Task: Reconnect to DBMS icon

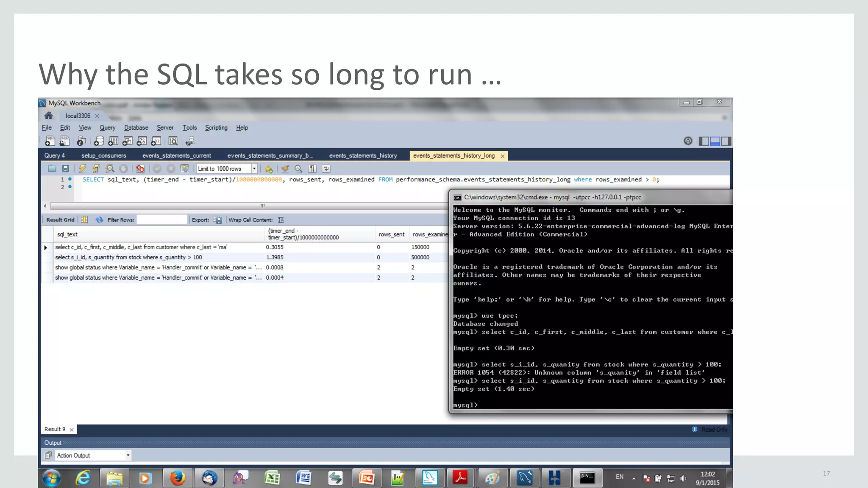Action: pos(190,141)
